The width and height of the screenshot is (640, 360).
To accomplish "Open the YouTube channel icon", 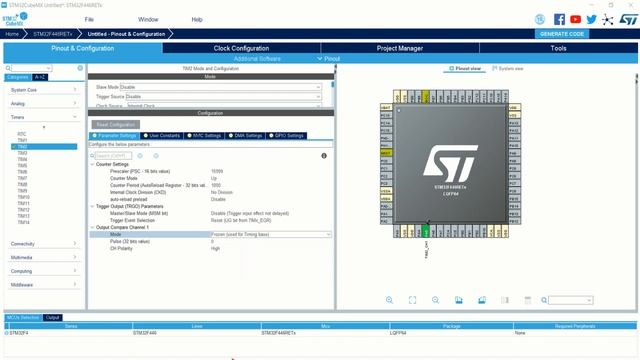I will (x=576, y=19).
